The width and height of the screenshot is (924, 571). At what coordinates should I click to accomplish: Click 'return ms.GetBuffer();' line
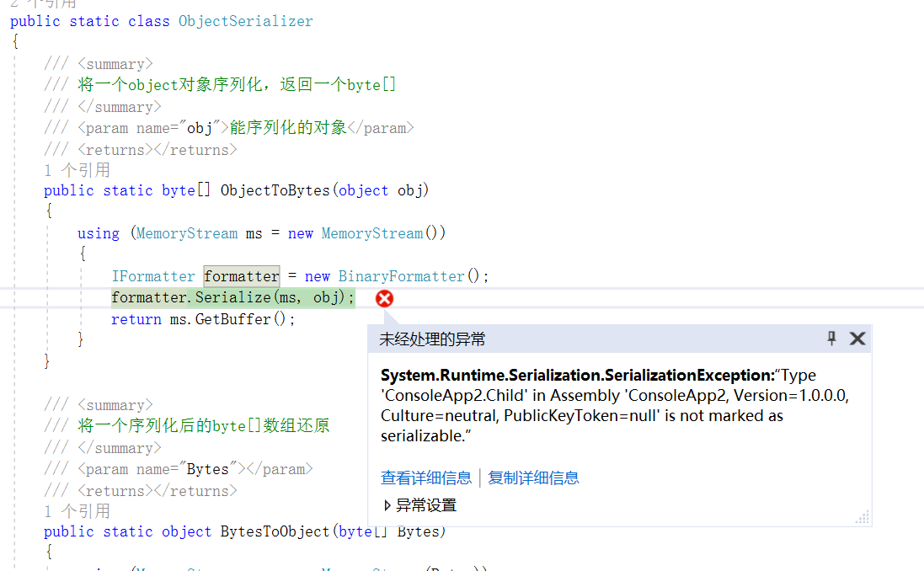pos(203,319)
